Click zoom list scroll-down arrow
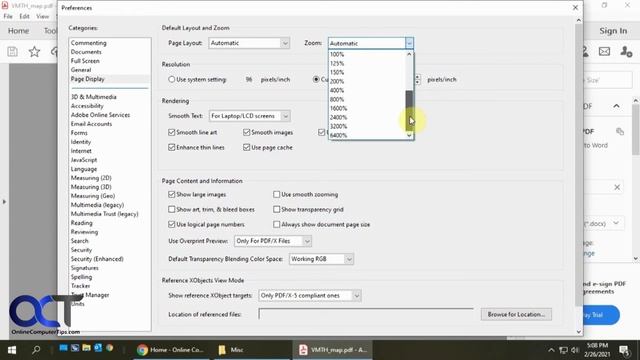 (409, 136)
